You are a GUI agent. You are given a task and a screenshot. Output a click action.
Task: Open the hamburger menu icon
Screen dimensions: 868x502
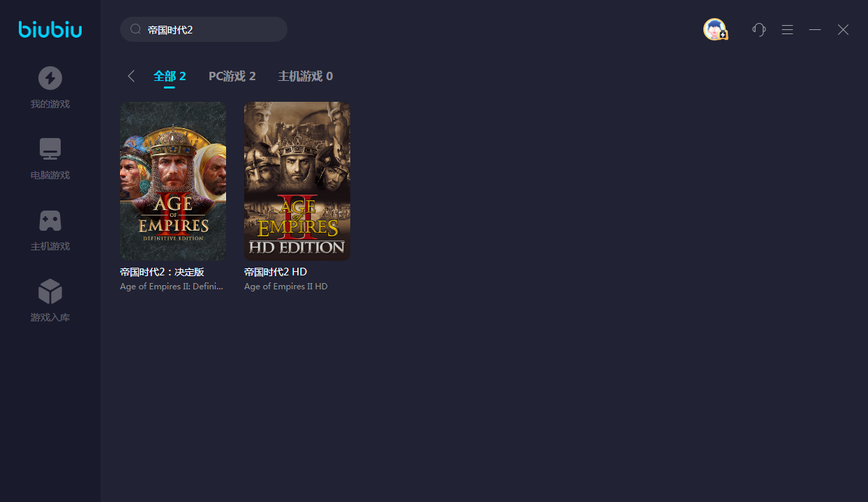pos(787,29)
